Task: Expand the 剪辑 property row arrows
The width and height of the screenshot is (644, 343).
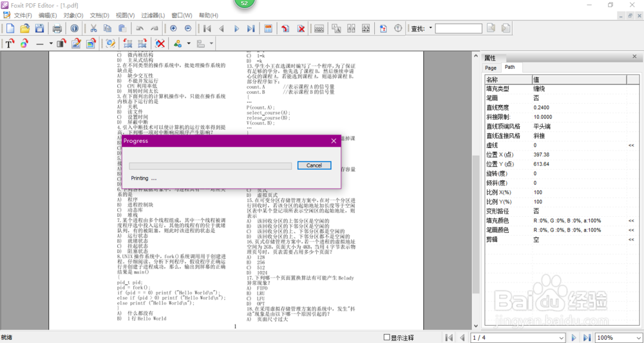Action: tap(632, 239)
